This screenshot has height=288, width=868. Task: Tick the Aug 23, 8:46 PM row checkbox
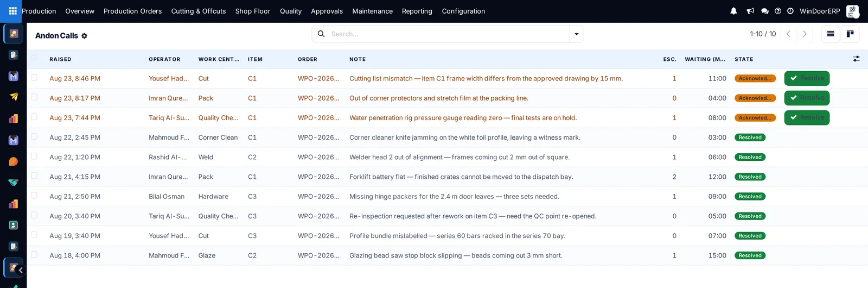tap(34, 78)
